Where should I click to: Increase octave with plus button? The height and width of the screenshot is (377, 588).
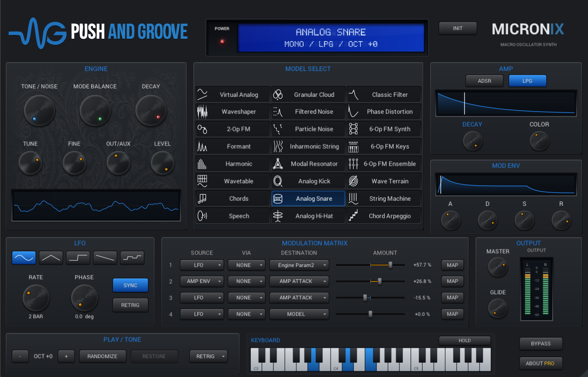[66, 356]
